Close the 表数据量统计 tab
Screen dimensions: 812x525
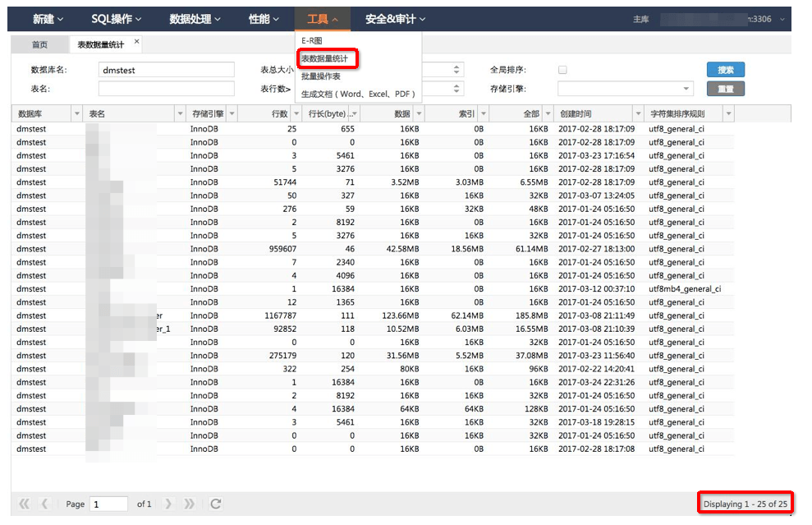click(x=137, y=41)
